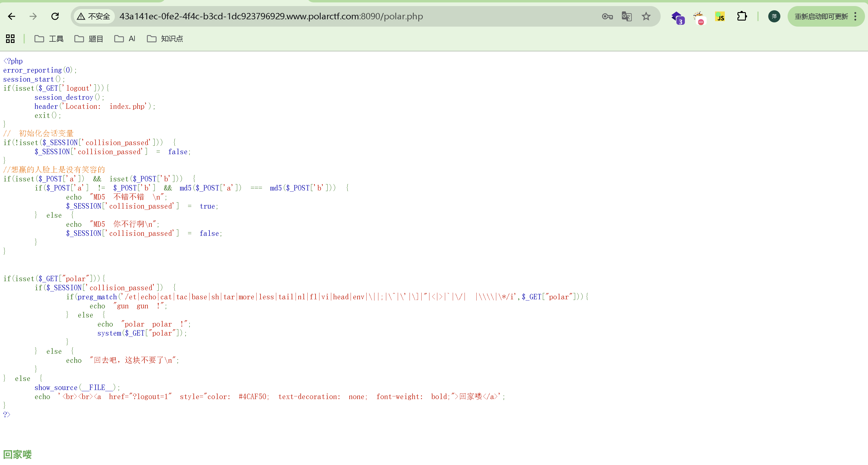Bookmark this page with the star
868x465 pixels.
[x=646, y=16]
